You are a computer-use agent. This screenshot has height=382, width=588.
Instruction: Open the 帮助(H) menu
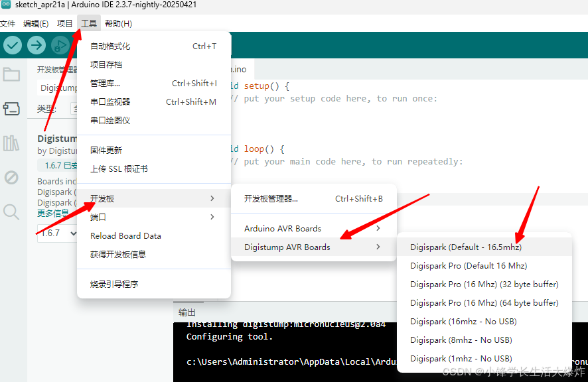click(x=119, y=24)
